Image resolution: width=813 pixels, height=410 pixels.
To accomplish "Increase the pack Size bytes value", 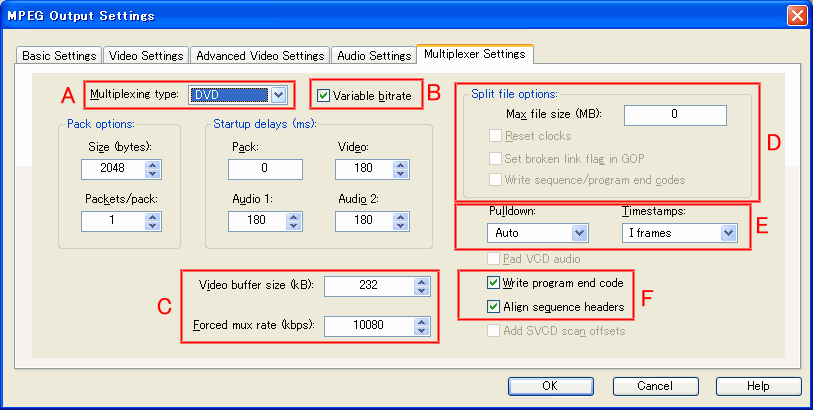I will [153, 163].
